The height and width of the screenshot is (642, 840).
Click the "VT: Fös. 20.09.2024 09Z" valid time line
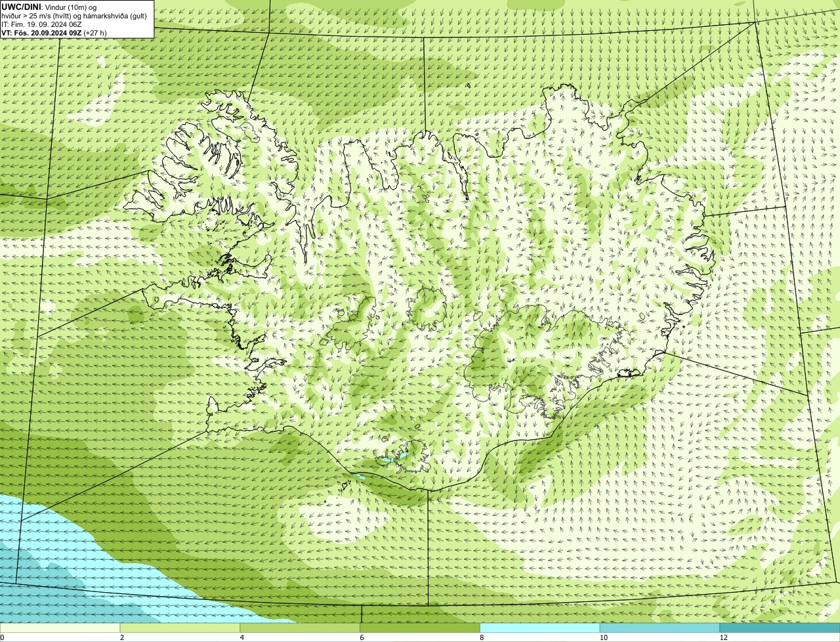click(x=54, y=32)
